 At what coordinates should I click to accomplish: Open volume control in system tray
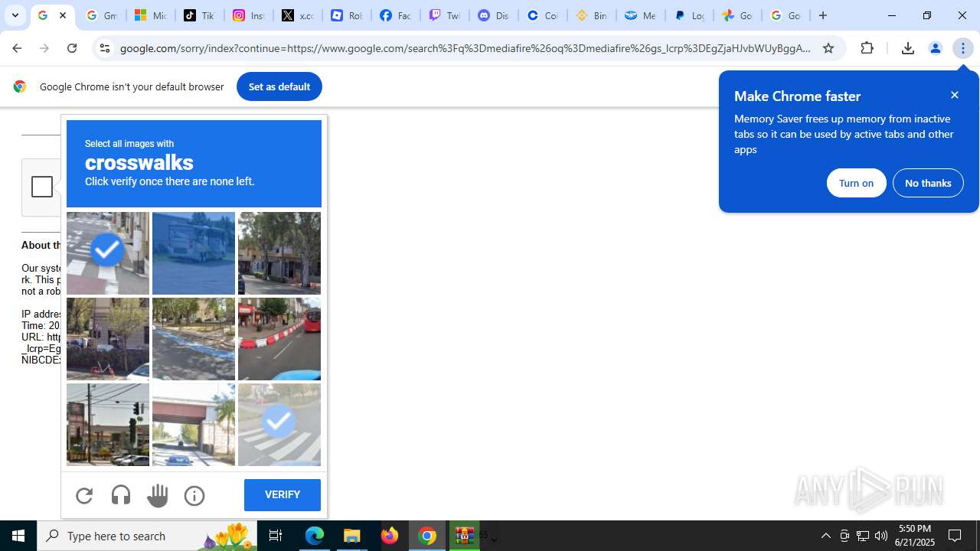tap(881, 536)
